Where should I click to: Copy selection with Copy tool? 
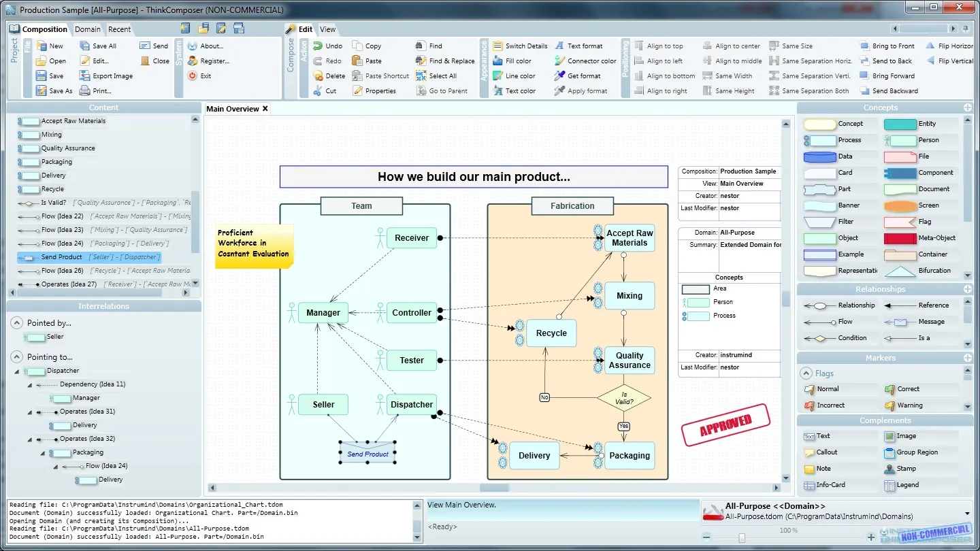pyautogui.click(x=367, y=46)
